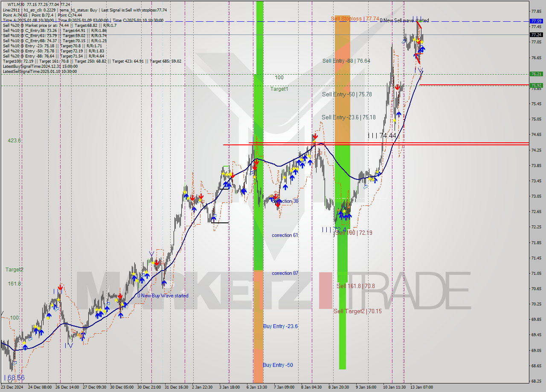Select the 'Sell Entry -23.6 | 75.18' label

pyautogui.click(x=349, y=117)
